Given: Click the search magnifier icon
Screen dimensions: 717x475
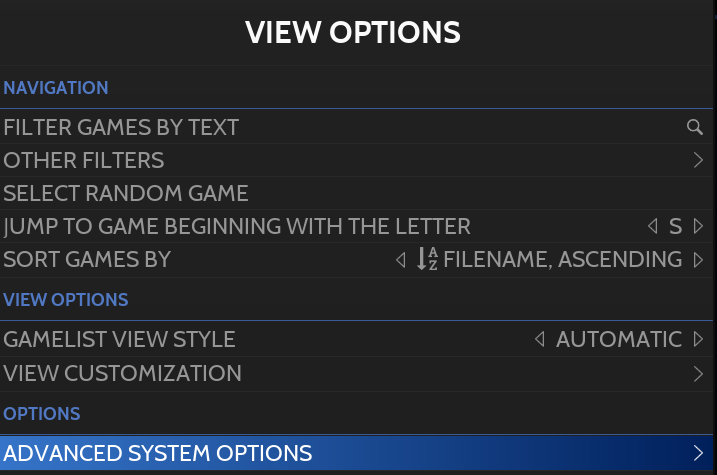Looking at the screenshot, I should click(x=695, y=127).
